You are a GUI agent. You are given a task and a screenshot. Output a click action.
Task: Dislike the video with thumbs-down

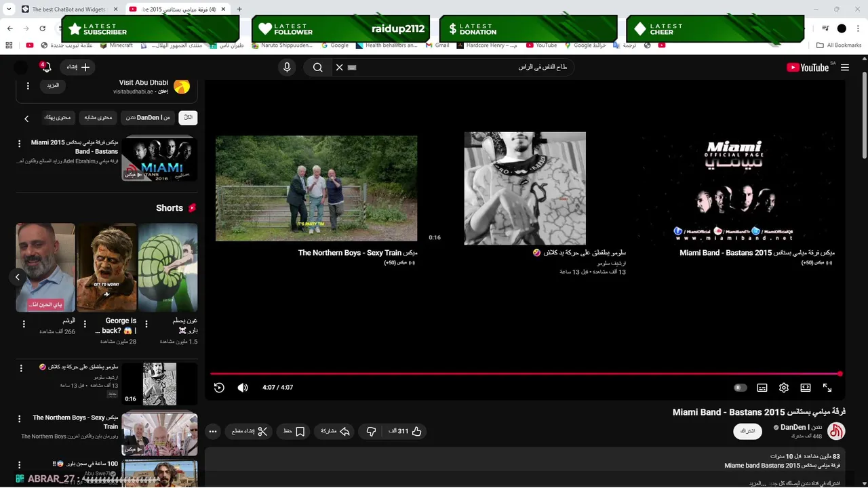click(x=371, y=431)
